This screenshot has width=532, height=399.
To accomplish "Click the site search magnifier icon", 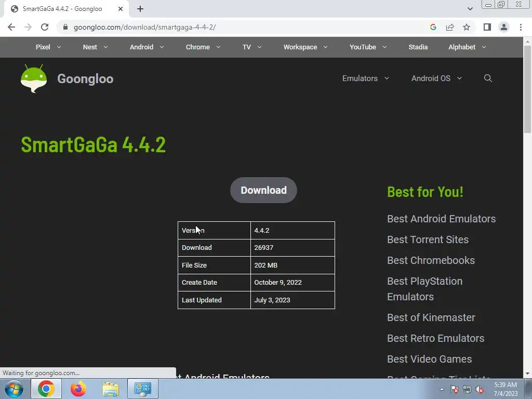I will pyautogui.click(x=488, y=78).
